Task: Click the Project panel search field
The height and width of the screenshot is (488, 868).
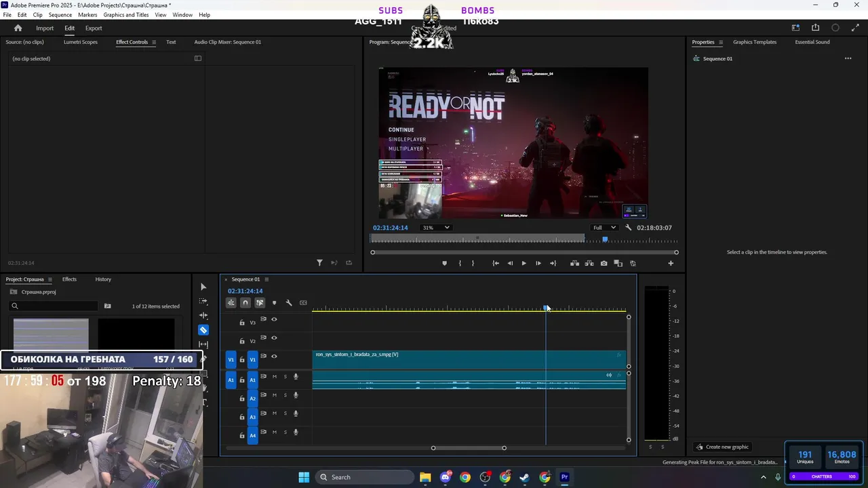Action: 54,306
